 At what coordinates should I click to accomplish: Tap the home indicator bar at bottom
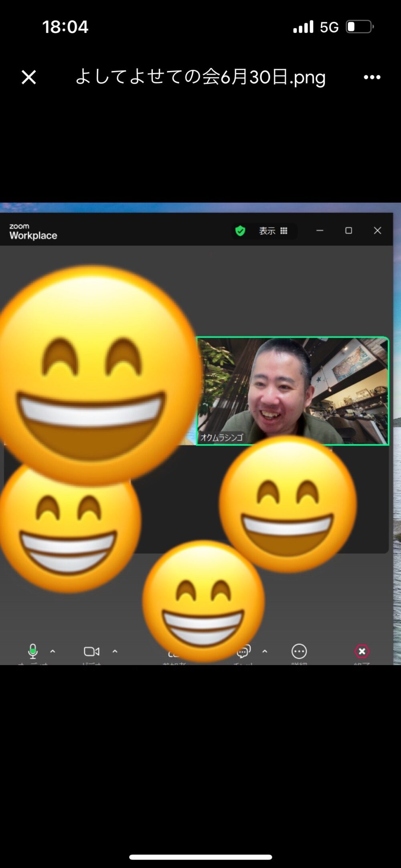pos(200,857)
